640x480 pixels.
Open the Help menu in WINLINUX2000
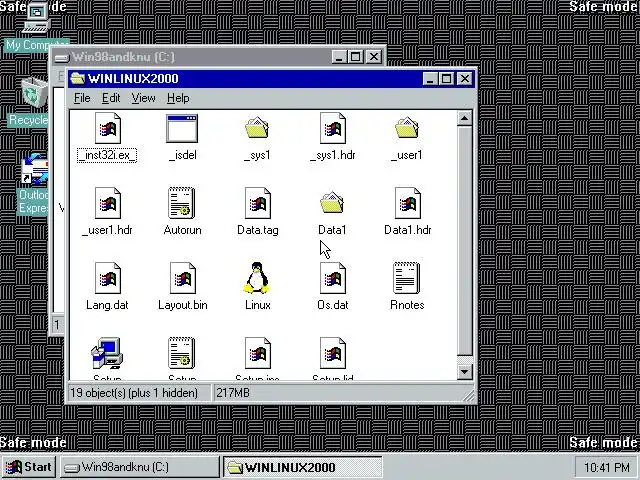[178, 98]
